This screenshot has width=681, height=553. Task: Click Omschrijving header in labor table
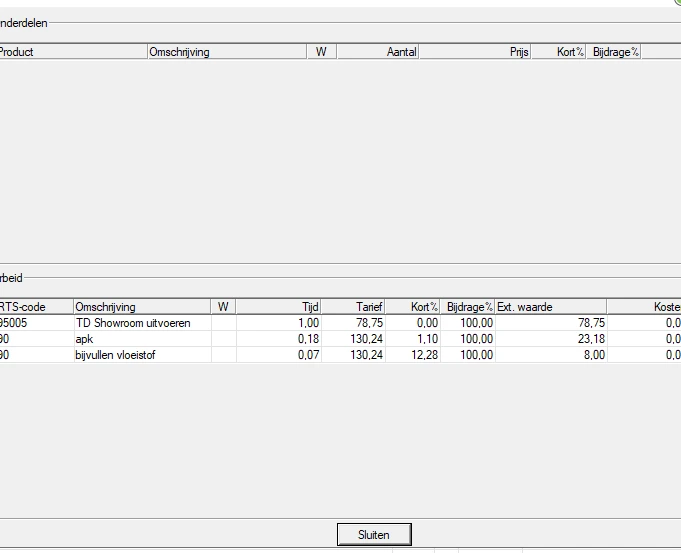click(142, 307)
